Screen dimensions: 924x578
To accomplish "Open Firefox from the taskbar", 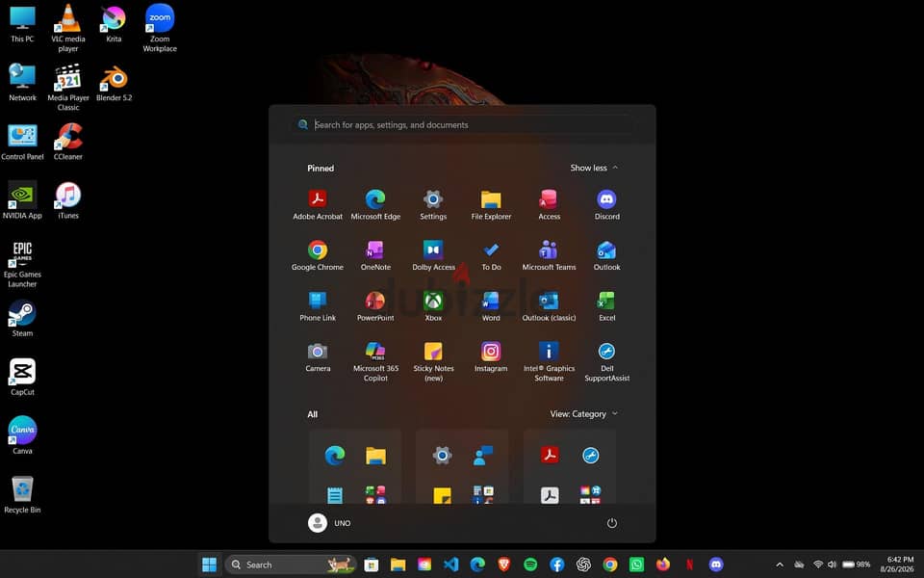I will tap(663, 565).
